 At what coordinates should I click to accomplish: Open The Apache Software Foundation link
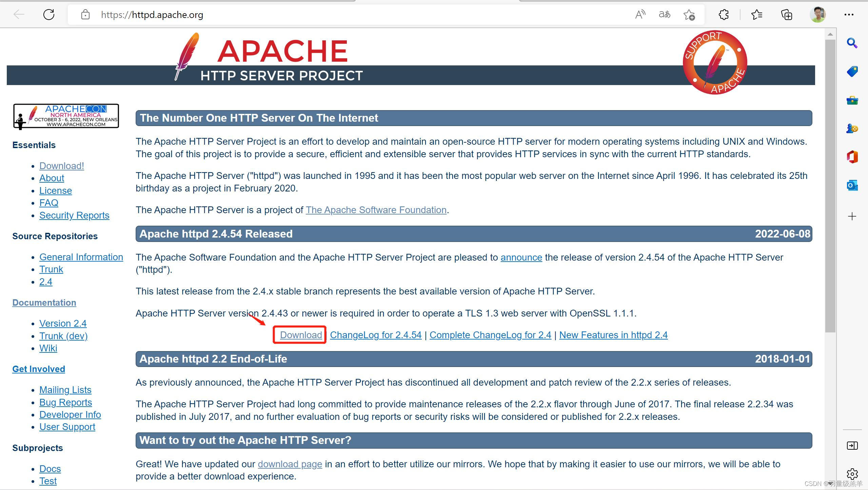[376, 210]
